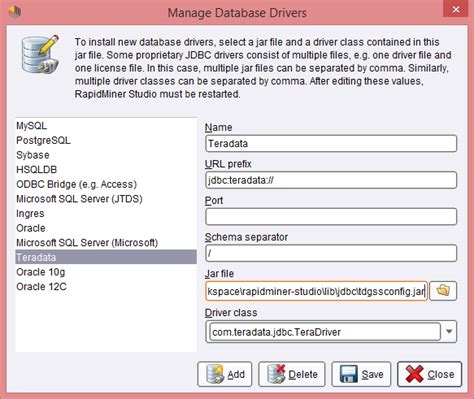Click the URL prefix input field
The image size is (474, 399).
point(331,180)
